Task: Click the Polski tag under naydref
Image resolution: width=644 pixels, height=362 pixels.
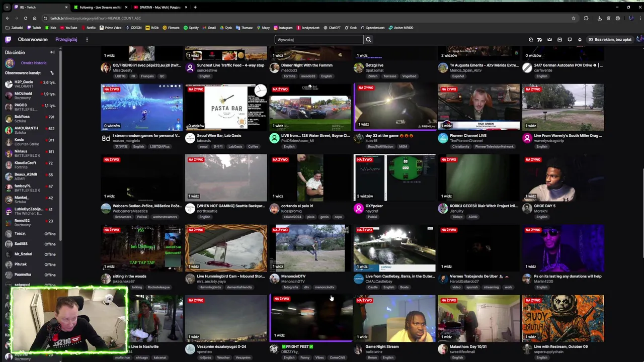Action: tap(372, 217)
